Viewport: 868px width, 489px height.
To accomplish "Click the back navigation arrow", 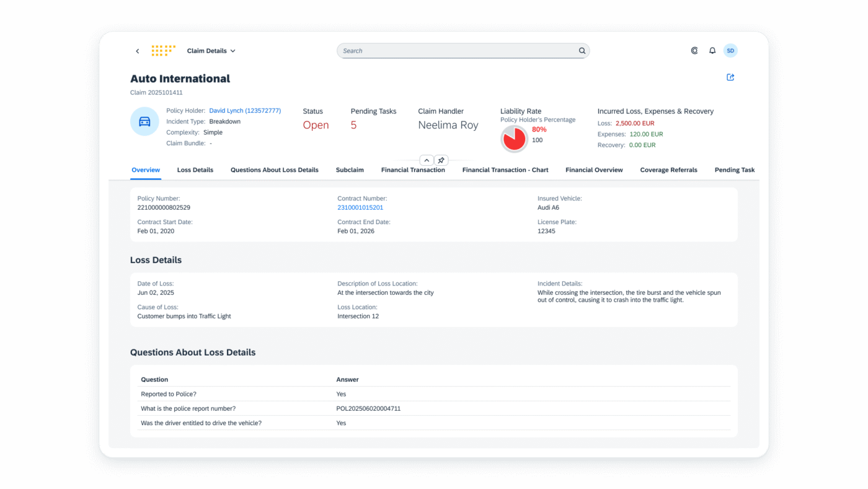I will point(137,50).
